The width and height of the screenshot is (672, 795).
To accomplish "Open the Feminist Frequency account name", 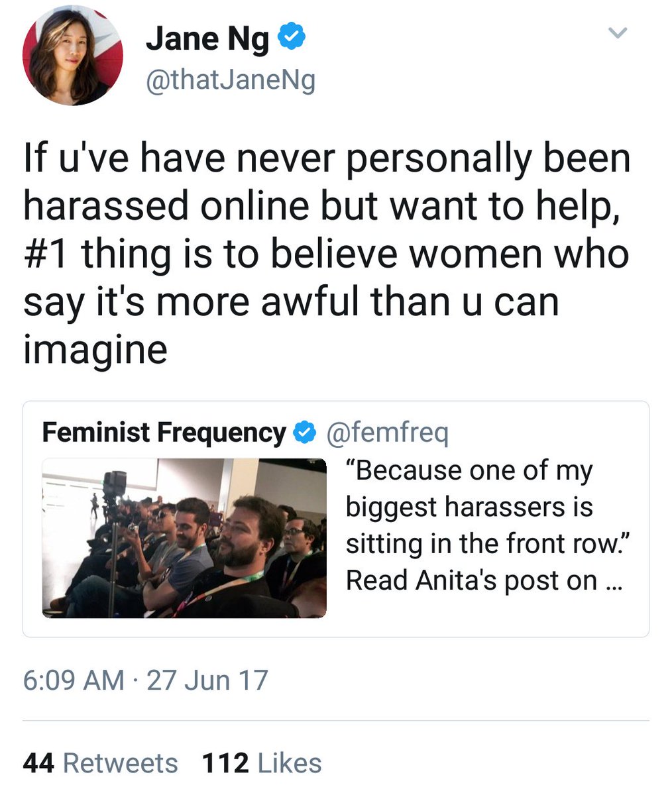I will point(164,433).
